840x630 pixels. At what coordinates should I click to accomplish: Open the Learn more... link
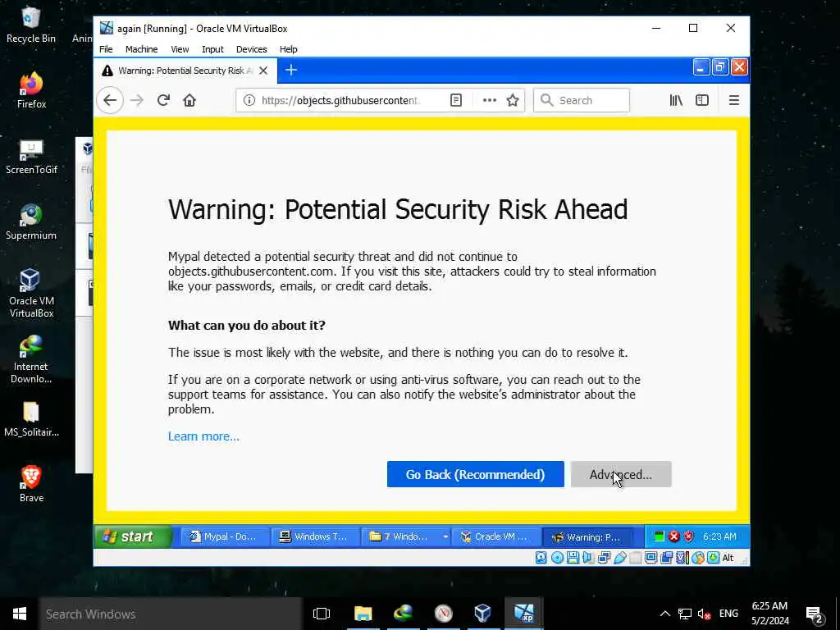(x=203, y=436)
